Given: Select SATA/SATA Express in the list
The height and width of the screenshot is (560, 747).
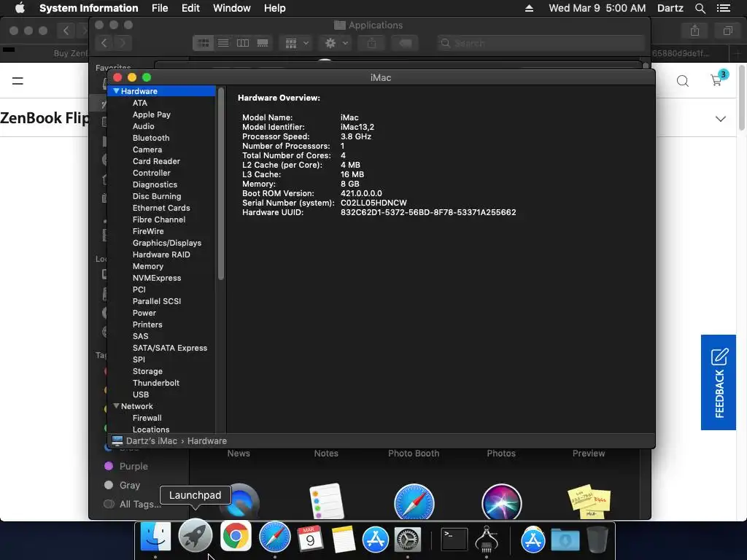Looking at the screenshot, I should tap(169, 348).
